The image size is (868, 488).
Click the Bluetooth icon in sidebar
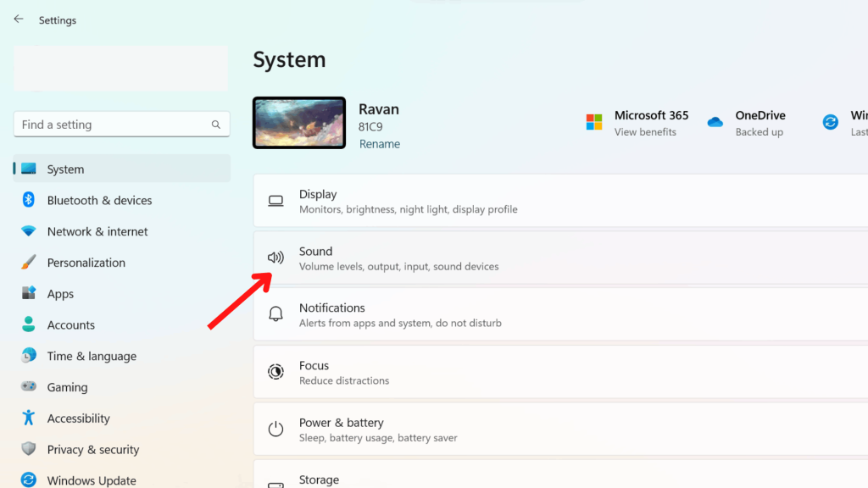(x=28, y=200)
